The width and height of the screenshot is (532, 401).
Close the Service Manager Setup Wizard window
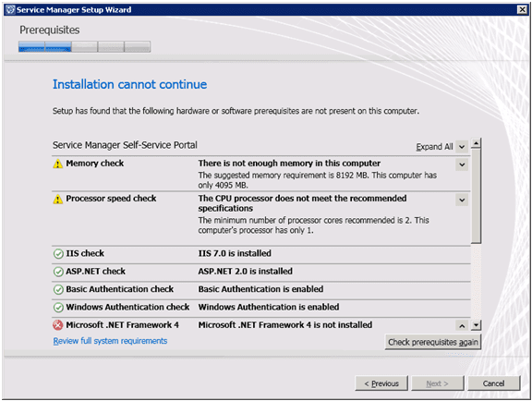pyautogui.click(x=522, y=10)
